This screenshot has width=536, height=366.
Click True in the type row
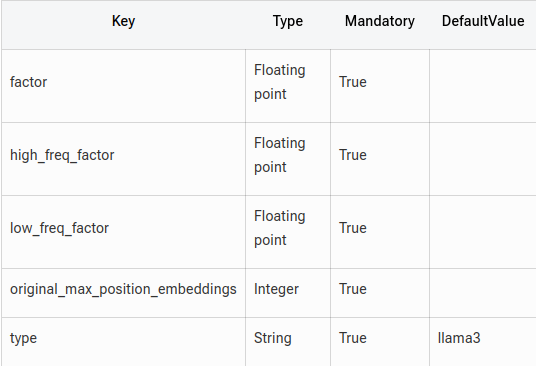coord(353,338)
